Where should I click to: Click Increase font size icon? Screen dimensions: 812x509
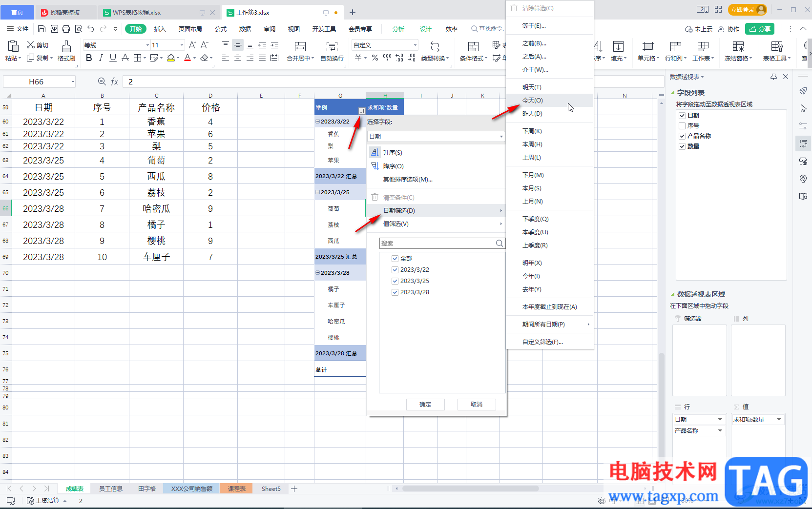pos(192,45)
